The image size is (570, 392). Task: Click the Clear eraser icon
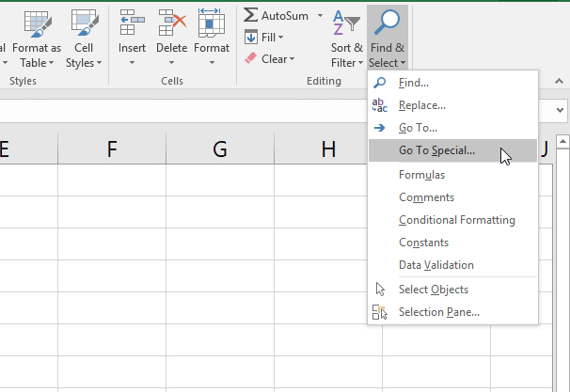(x=250, y=58)
